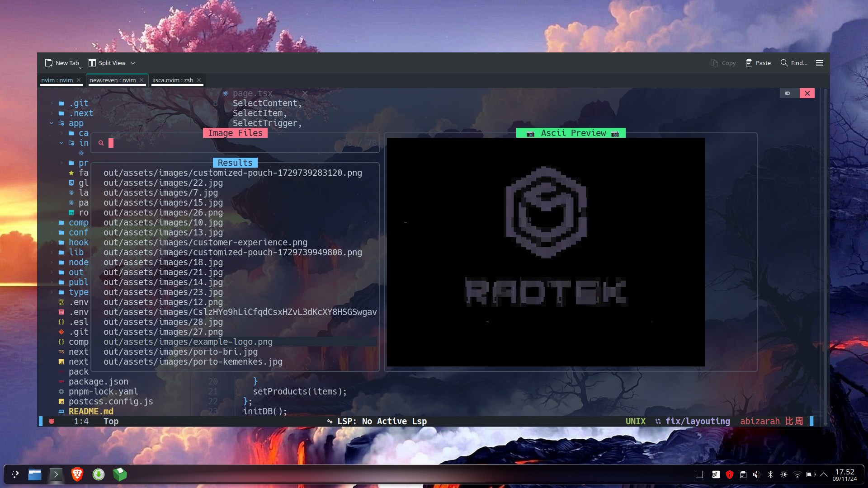This screenshot has width=868, height=488.
Task: Switch to the iisca.nvim : zsh tab
Action: tap(173, 80)
